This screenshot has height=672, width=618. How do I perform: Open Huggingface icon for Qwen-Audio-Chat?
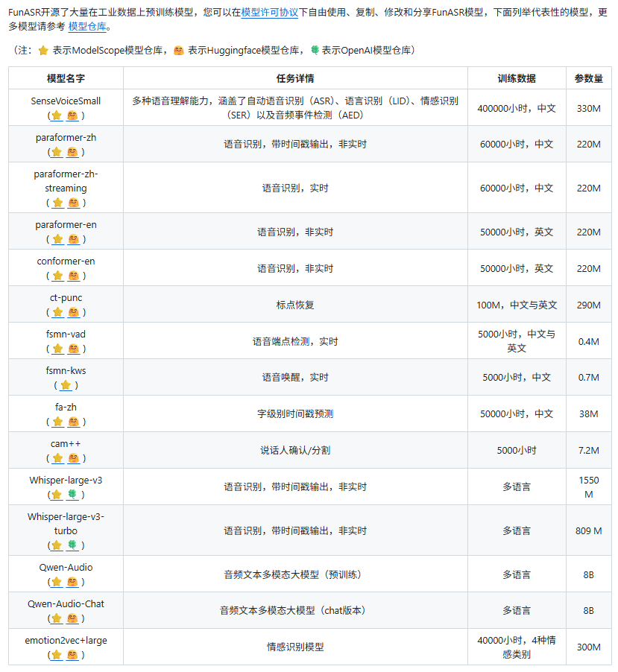[72, 618]
